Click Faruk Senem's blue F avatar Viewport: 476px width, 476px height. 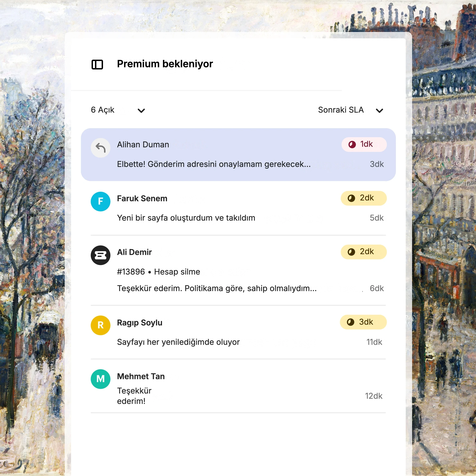coord(100,201)
